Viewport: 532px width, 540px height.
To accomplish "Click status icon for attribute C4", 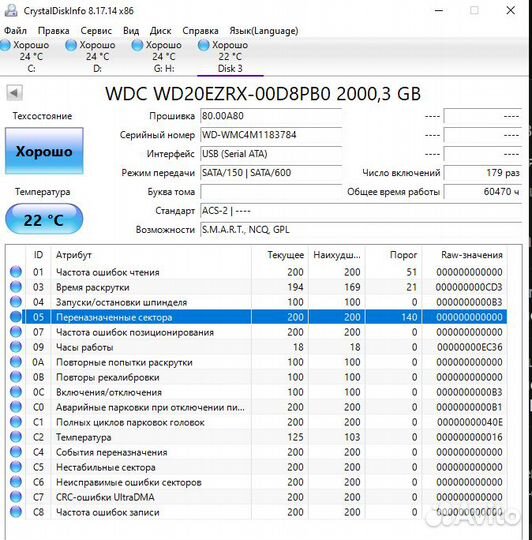I will click(x=16, y=452).
